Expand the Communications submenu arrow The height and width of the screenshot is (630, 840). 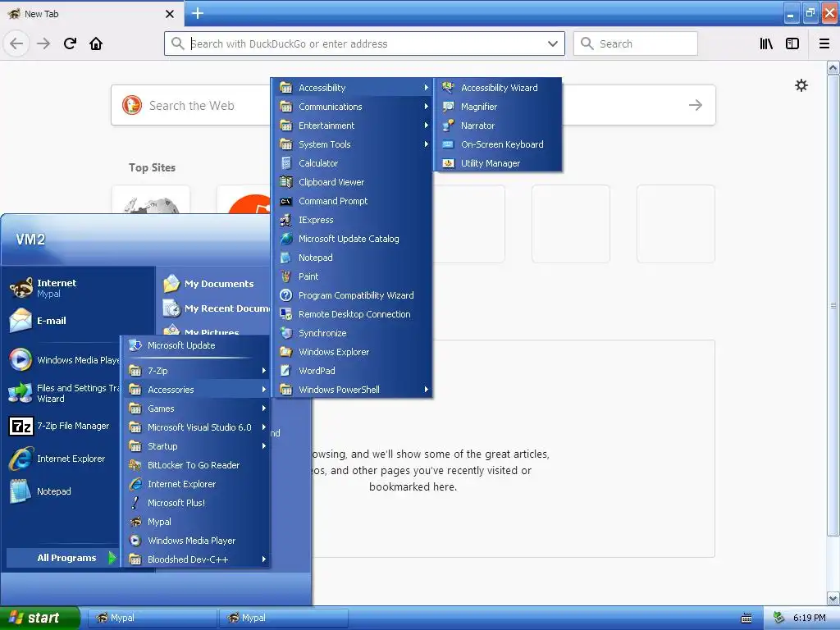coord(427,107)
